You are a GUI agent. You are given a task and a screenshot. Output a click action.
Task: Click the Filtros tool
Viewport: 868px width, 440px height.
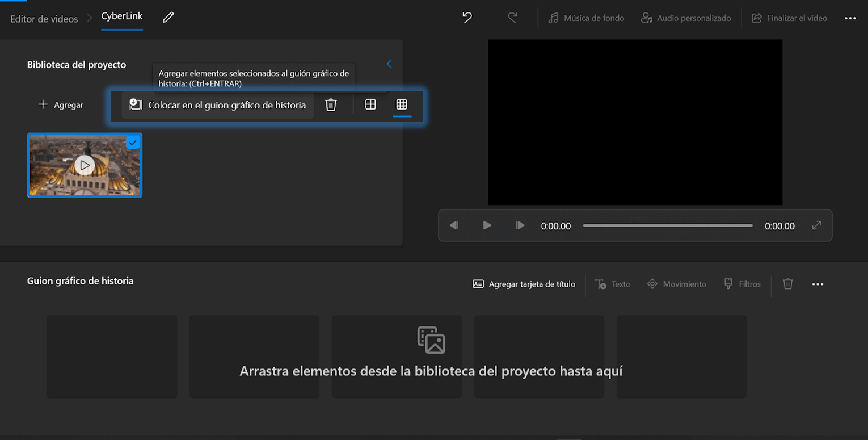[742, 284]
